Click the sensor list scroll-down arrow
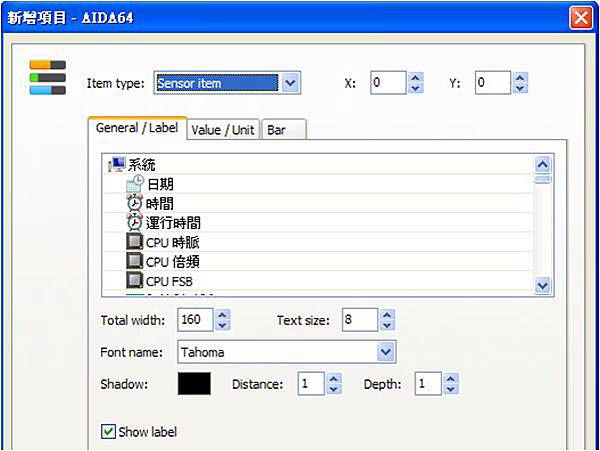 pyautogui.click(x=543, y=285)
